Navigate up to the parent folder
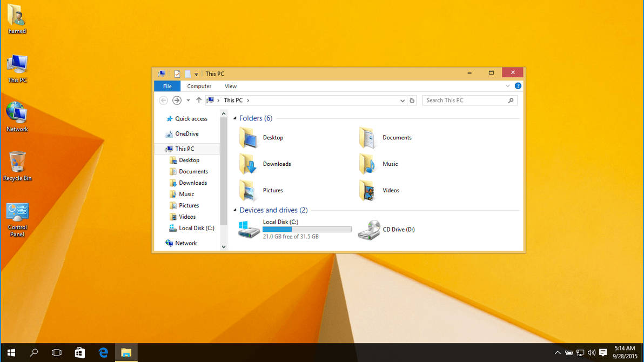 point(199,100)
